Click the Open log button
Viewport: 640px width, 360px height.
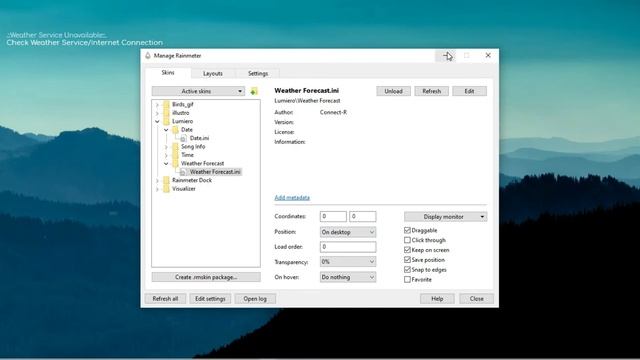[255, 299]
